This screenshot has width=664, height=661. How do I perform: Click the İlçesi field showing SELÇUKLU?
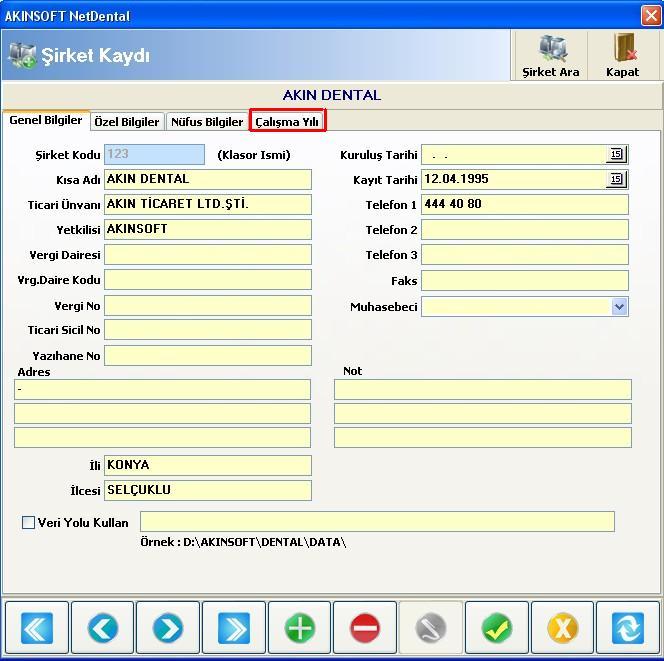point(208,490)
